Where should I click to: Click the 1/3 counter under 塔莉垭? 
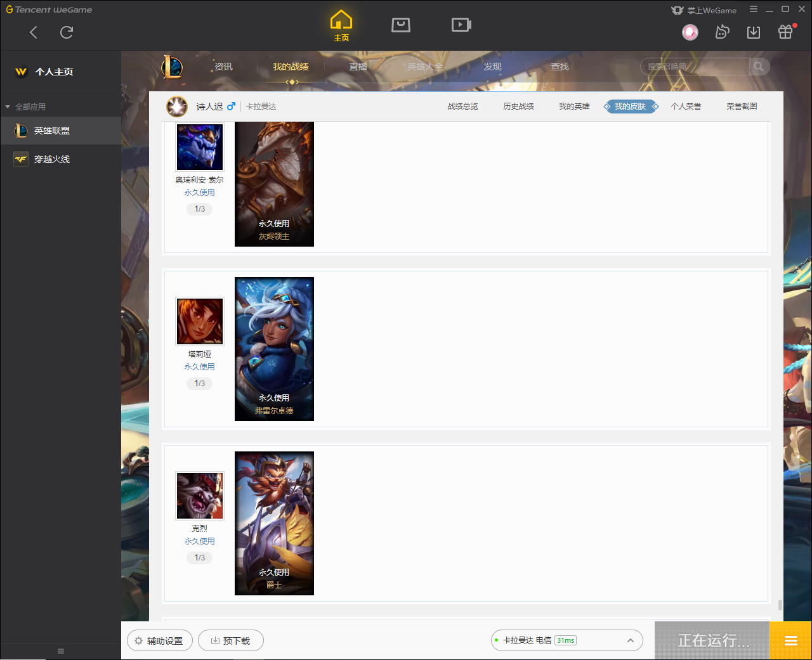click(200, 384)
